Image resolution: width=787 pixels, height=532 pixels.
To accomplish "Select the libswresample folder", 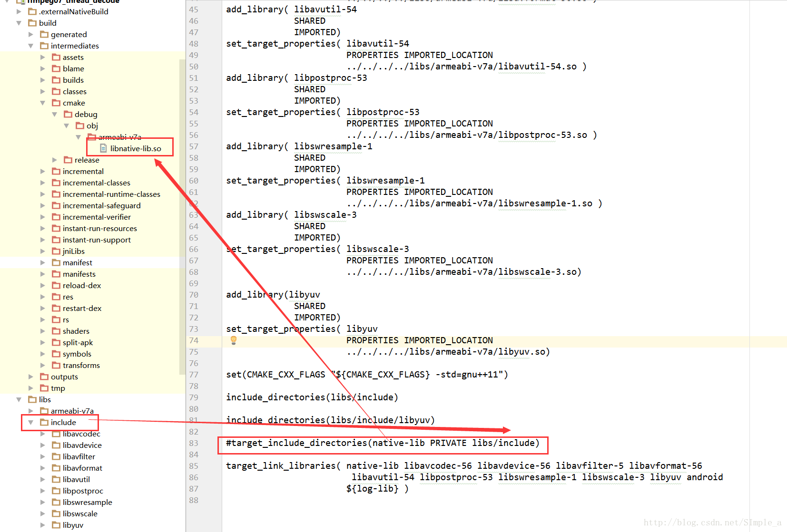I will (87, 502).
